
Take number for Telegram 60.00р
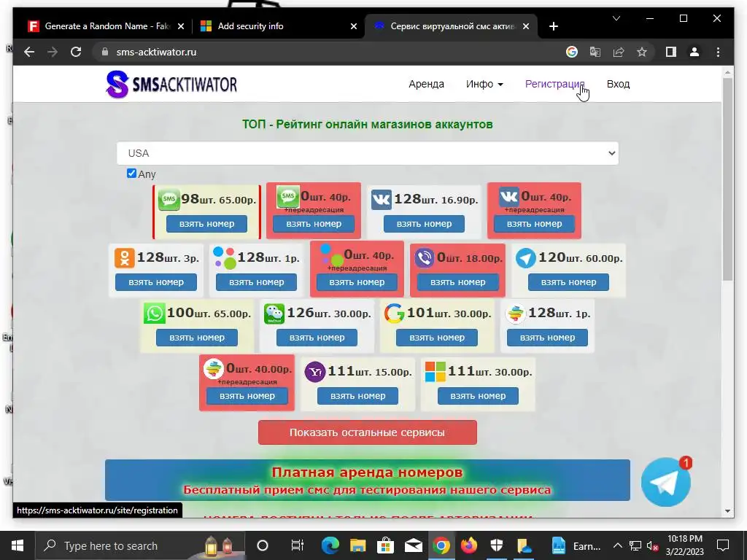[x=568, y=282]
